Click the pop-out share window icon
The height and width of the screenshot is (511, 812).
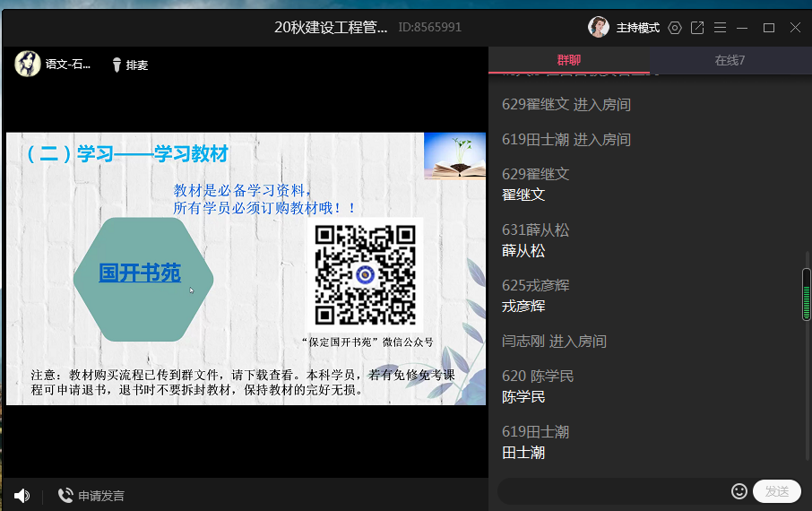click(x=697, y=28)
